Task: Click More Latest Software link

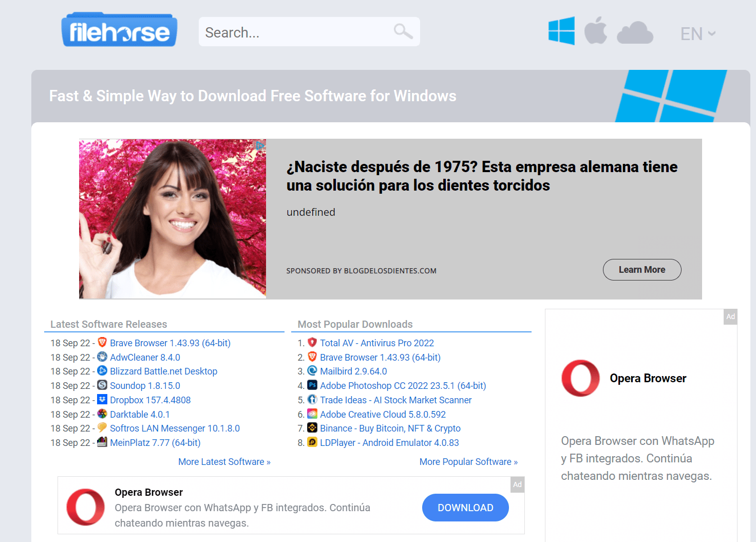Action: (224, 462)
